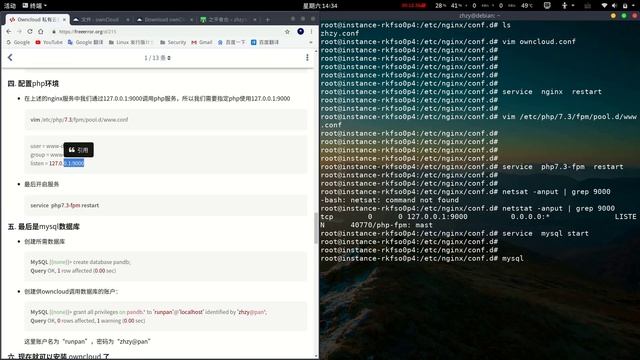Screen dimensions: 640x360
Task: Click the highlighted 'listen = 127.0.0.1:9000' text
Action: click(x=57, y=163)
